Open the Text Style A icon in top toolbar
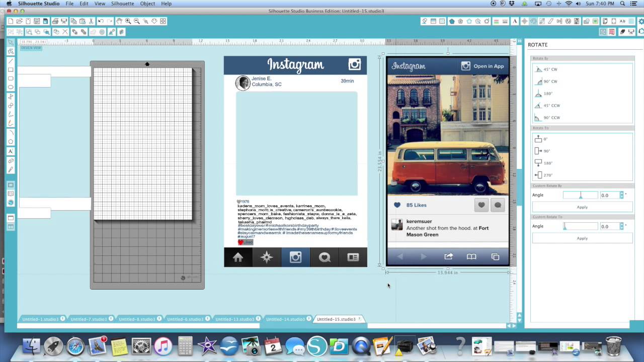Viewport: 644px width, 362px height. point(515,21)
